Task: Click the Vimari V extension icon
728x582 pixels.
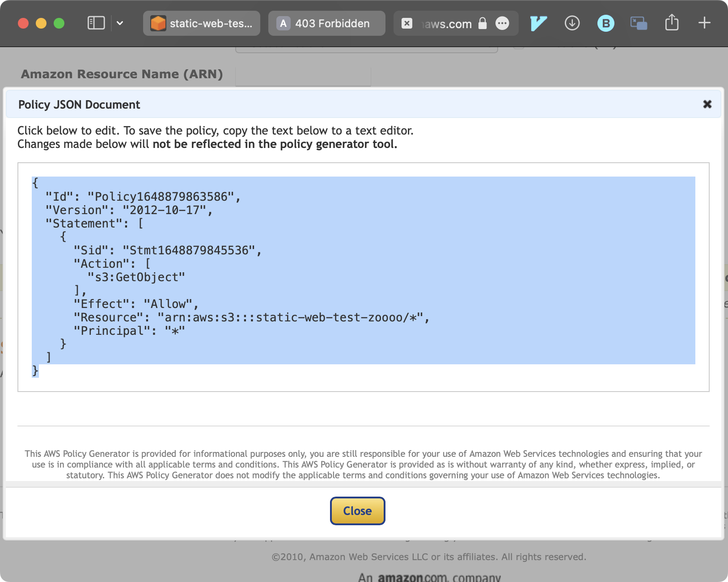Action: click(538, 23)
